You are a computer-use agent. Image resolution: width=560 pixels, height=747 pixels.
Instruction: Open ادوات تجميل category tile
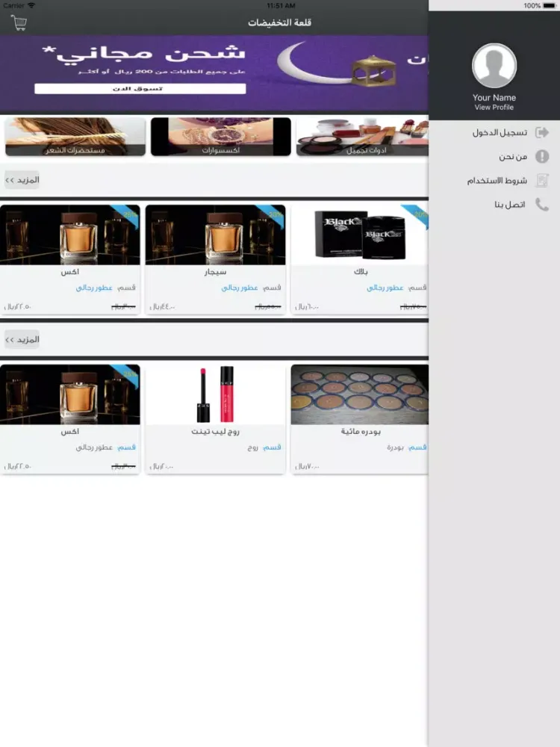coord(362,137)
